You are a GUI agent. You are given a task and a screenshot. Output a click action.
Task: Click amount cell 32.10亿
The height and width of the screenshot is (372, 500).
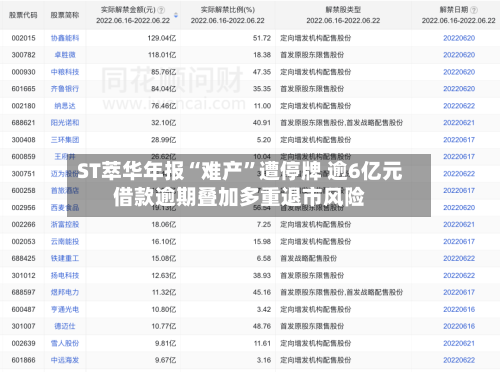163,123
